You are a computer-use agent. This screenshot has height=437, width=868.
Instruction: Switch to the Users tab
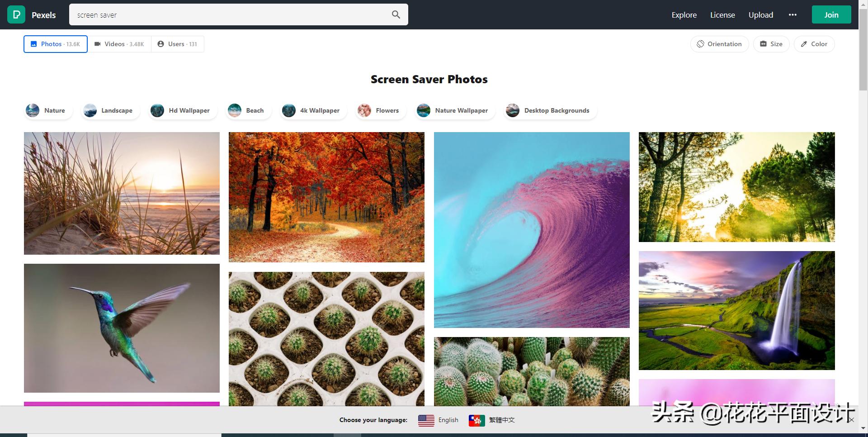coord(178,44)
